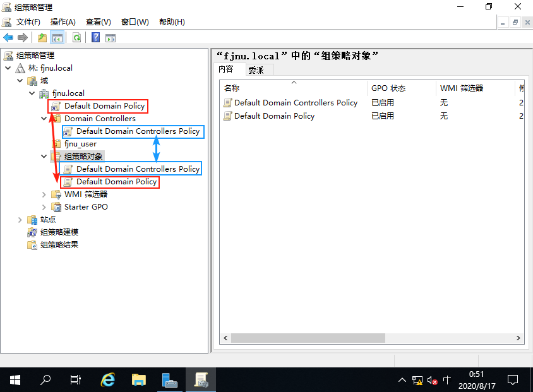Select Default Domain Controllers Policy under Domain Controllers
The image size is (533, 392).
[x=138, y=131]
